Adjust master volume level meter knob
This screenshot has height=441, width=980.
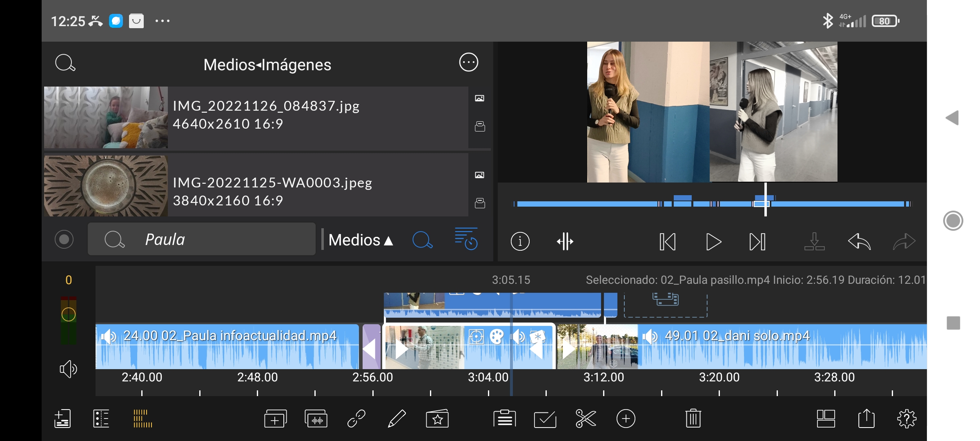69,314
